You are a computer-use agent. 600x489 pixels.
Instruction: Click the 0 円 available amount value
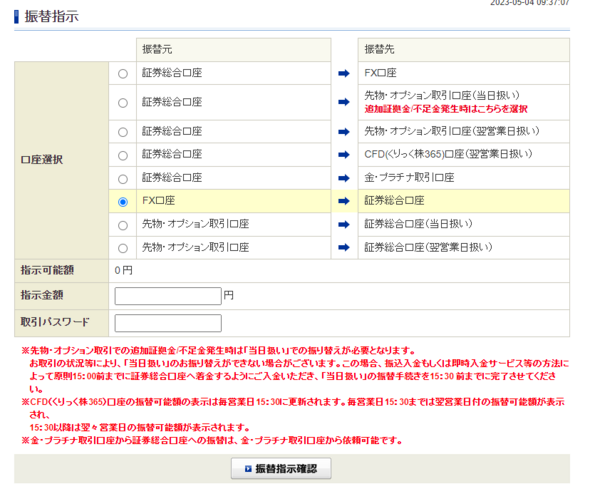124,271
